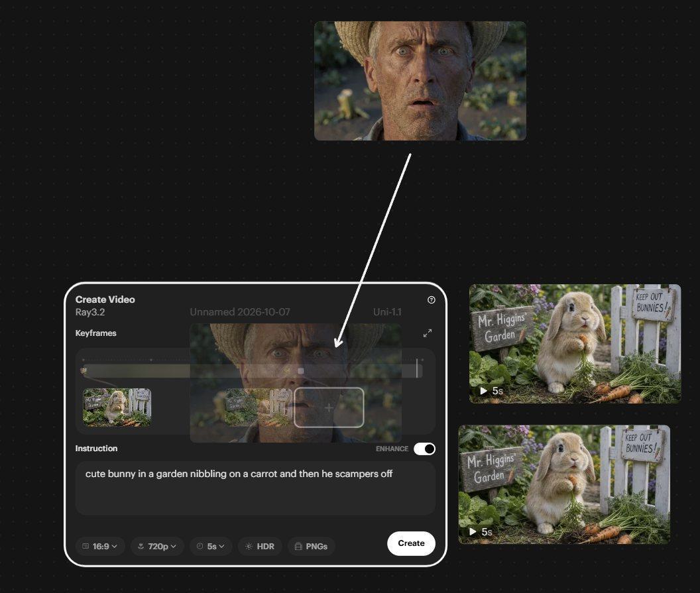Enable the HDR option
Screen dimensions: 700x593
(x=260, y=546)
